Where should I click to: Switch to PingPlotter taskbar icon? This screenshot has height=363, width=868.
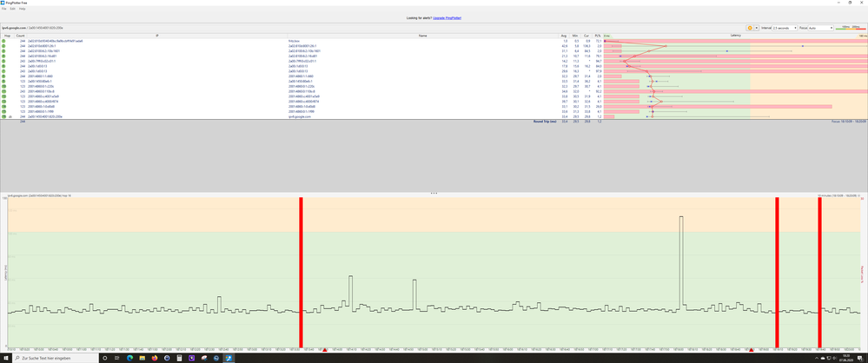[x=228, y=358]
